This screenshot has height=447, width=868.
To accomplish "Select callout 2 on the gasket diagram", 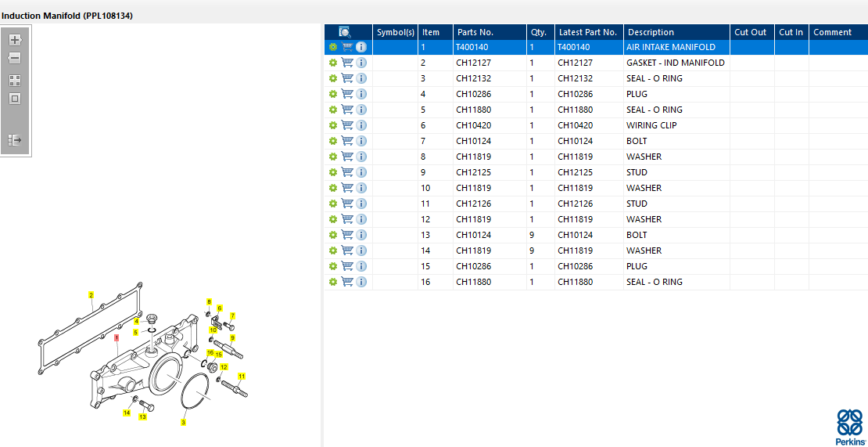I will pos(91,294).
